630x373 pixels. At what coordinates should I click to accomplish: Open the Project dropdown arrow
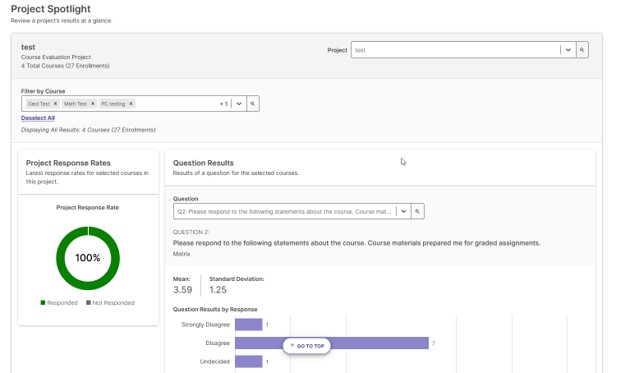tap(568, 50)
